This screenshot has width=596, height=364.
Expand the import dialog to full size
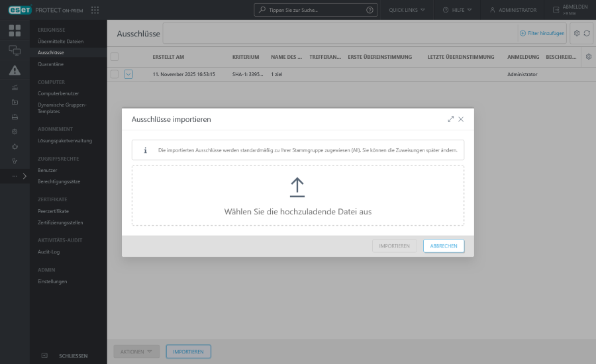[450, 119]
